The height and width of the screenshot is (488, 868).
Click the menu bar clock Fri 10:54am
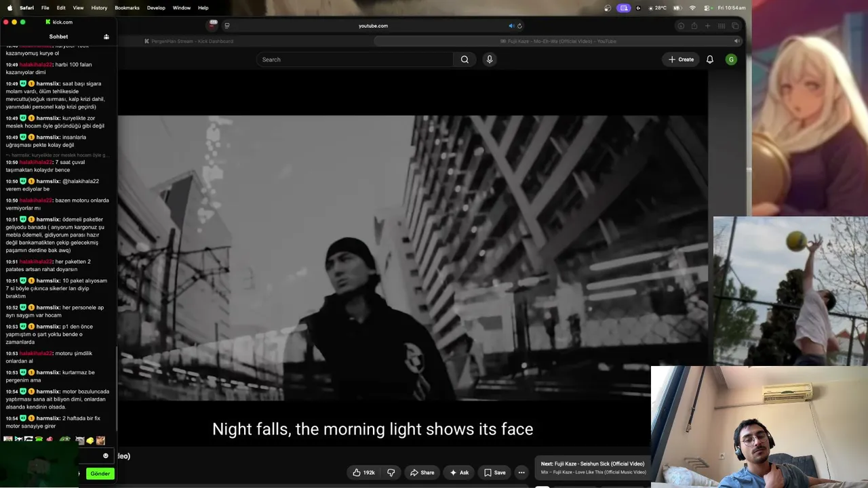pyautogui.click(x=731, y=7)
